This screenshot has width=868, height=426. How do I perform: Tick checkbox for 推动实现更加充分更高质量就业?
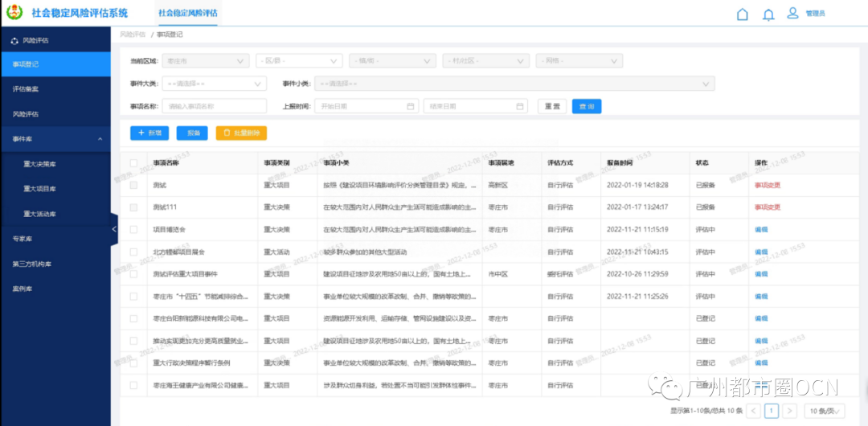tap(133, 341)
